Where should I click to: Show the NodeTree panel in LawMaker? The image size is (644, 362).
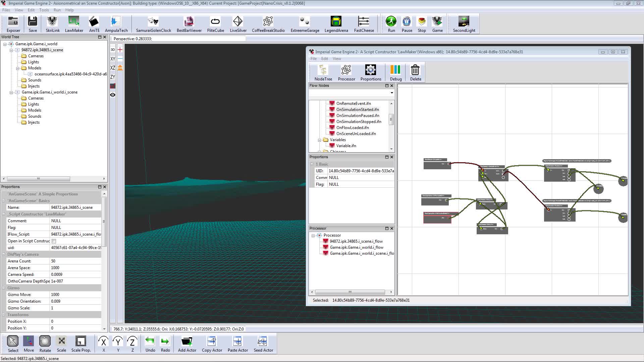point(323,72)
